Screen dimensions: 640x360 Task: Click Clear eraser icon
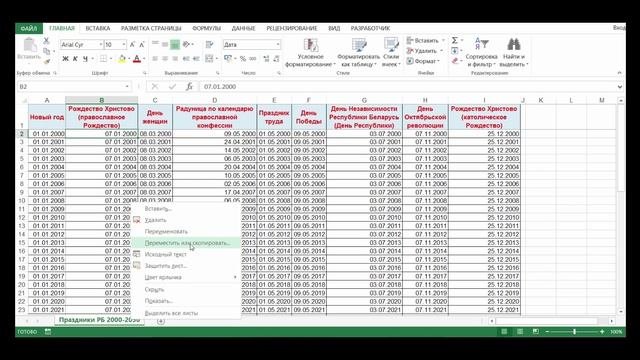(x=455, y=61)
